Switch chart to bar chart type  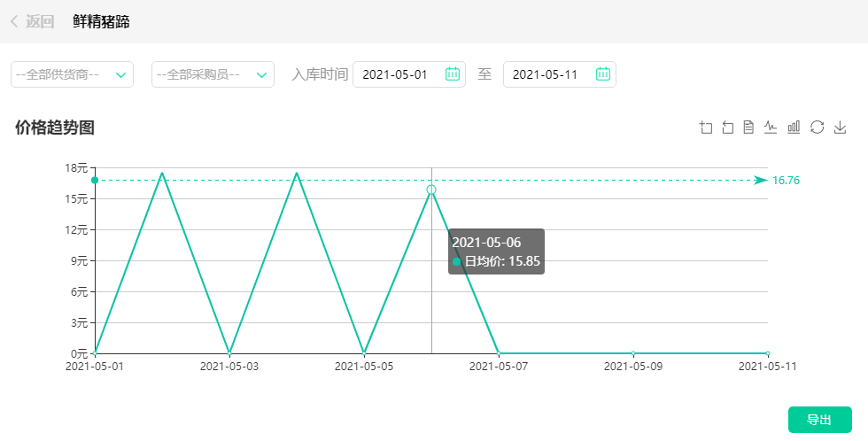coord(794,128)
